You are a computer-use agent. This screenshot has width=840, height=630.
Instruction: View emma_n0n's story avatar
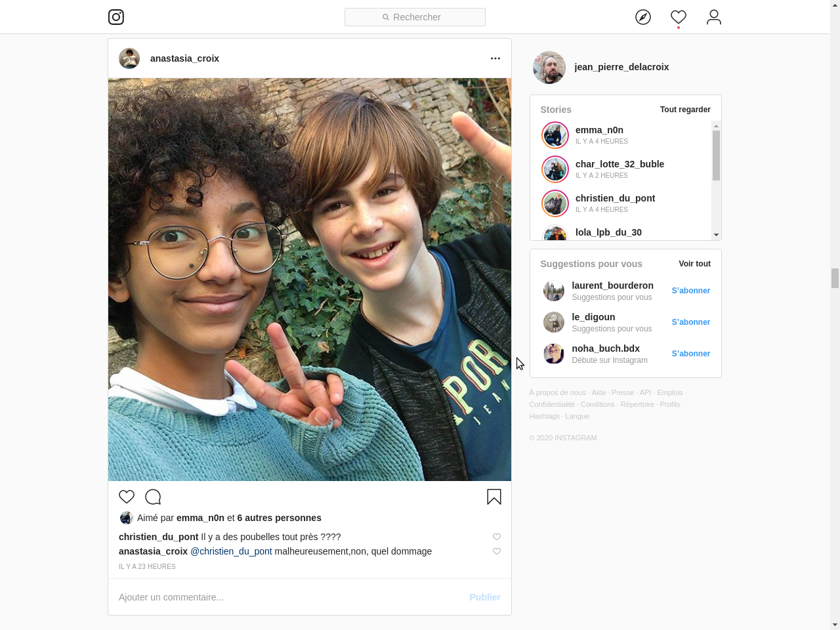(x=555, y=135)
